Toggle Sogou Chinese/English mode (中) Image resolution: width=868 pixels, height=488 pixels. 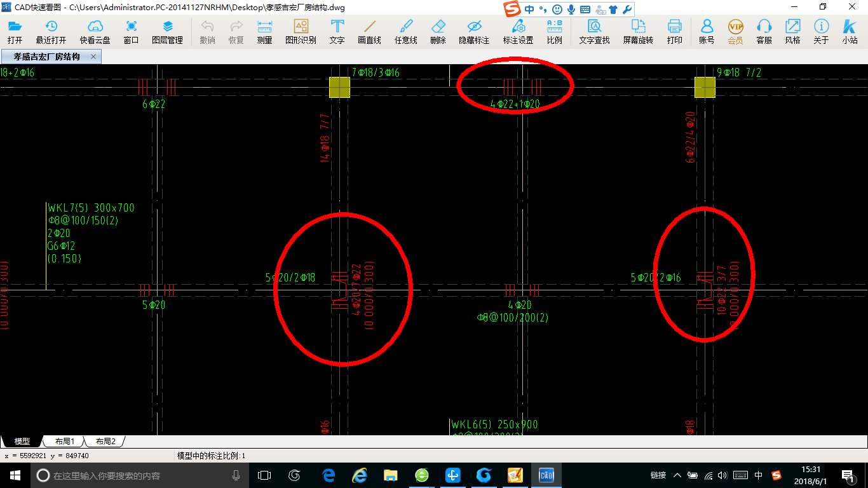pyautogui.click(x=530, y=10)
